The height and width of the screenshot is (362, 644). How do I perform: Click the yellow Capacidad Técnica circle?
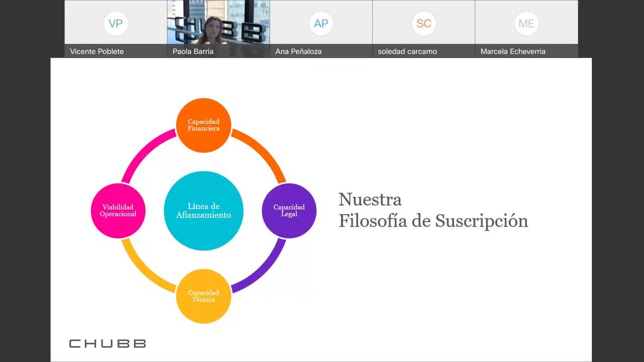203,296
